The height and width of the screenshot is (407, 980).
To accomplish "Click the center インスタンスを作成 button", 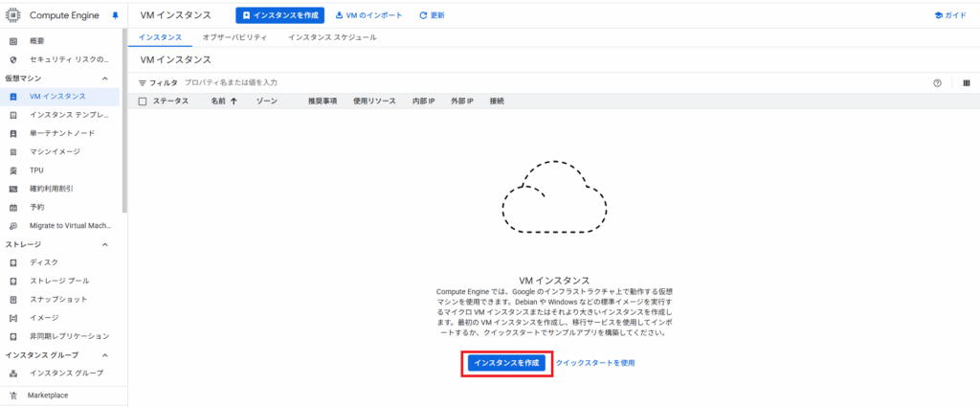I will (507, 363).
